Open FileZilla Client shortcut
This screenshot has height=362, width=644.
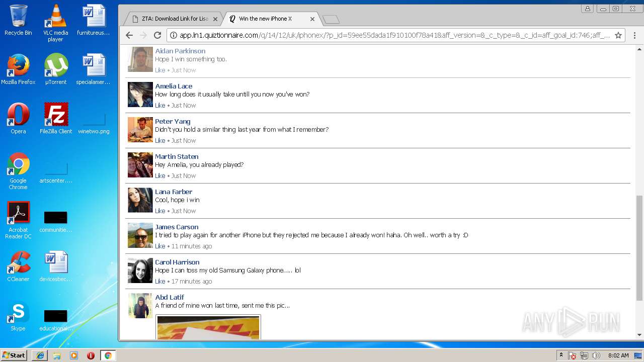(55, 119)
